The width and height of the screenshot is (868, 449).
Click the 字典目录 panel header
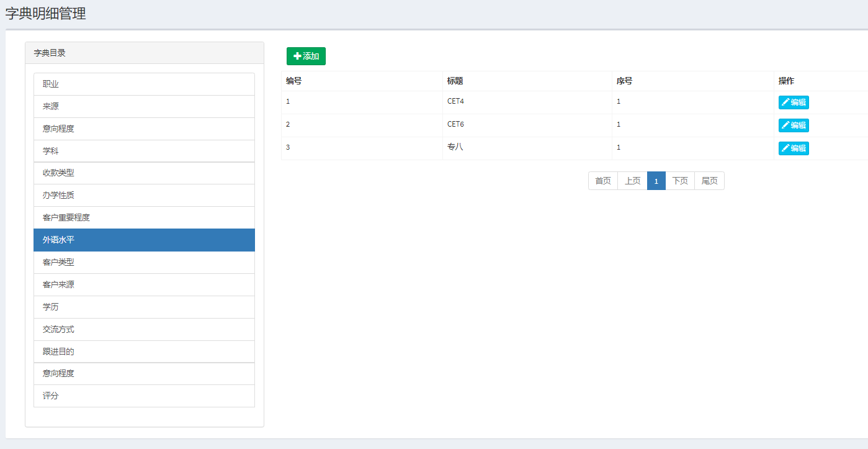point(145,53)
